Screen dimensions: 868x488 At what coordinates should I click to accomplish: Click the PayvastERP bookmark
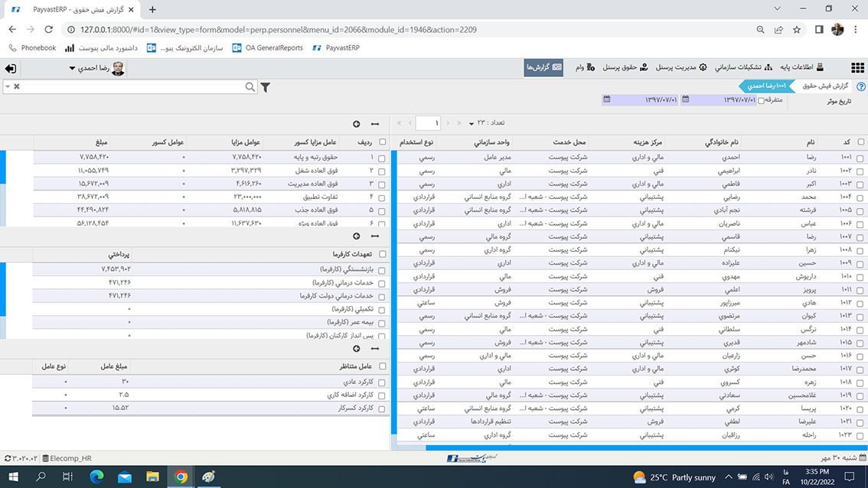coord(335,47)
